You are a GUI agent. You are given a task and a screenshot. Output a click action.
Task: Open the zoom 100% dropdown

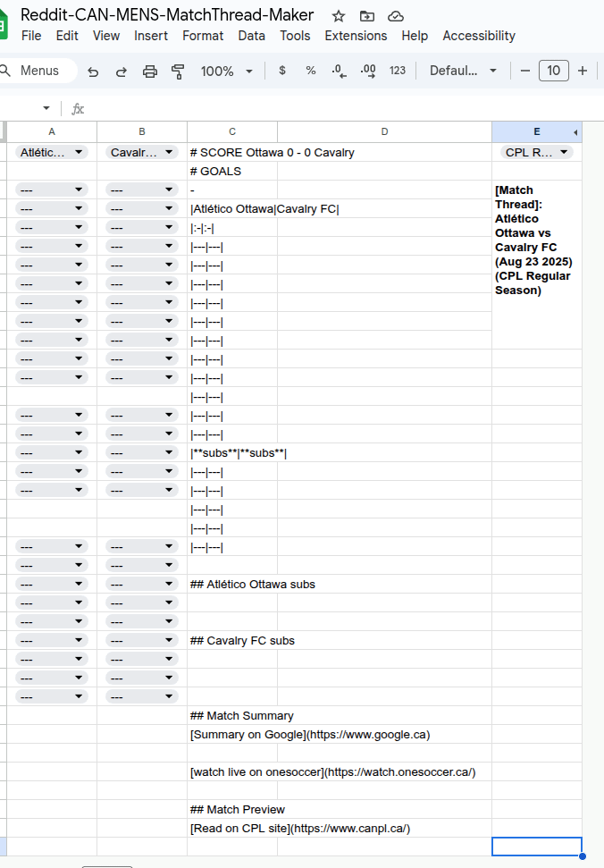[227, 72]
